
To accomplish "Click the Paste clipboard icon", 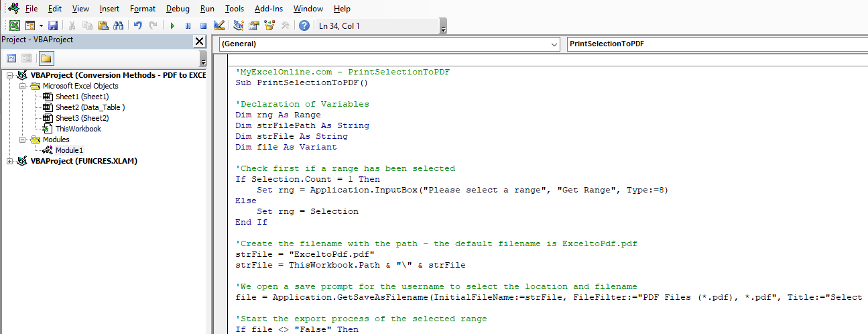I will pyautogui.click(x=103, y=25).
